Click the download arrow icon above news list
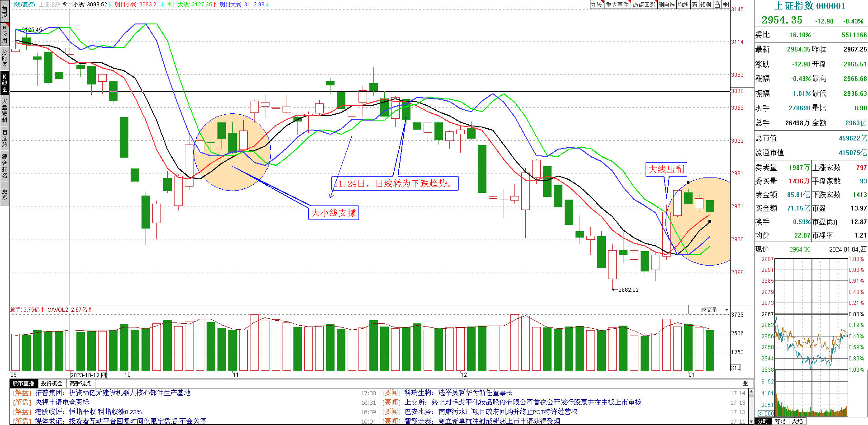868x425 pixels. [745, 383]
